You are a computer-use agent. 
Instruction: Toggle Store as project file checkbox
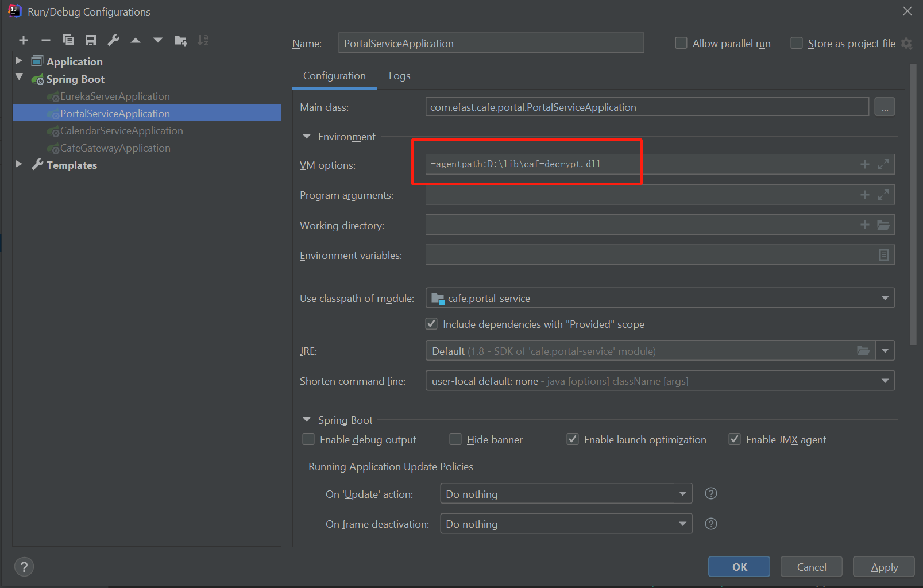(797, 43)
